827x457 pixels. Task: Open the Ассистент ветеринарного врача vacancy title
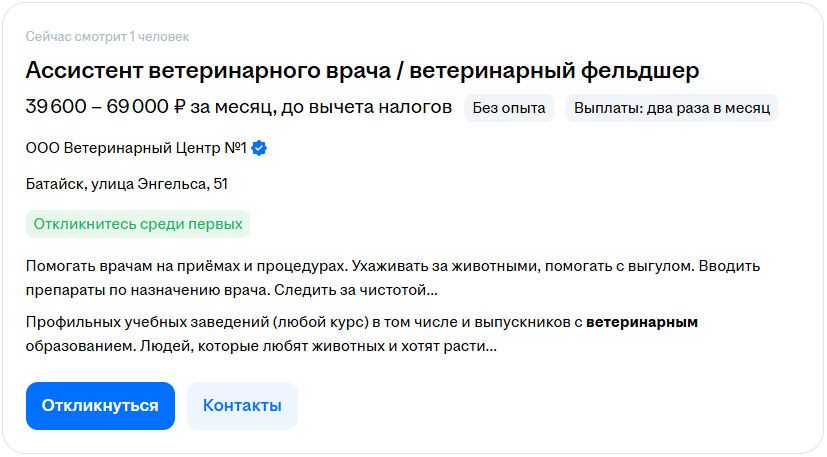point(362,71)
